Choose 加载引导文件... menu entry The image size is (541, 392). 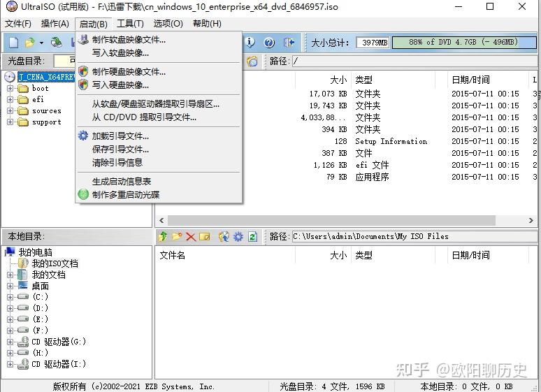point(159,136)
